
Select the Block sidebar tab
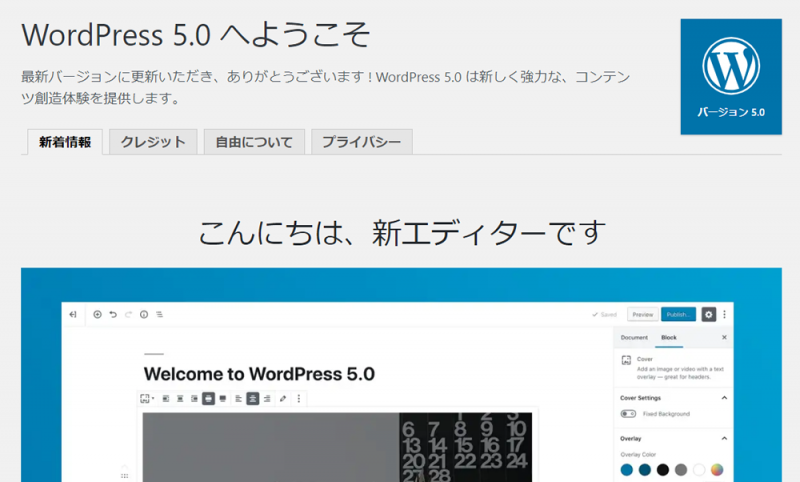(669, 338)
